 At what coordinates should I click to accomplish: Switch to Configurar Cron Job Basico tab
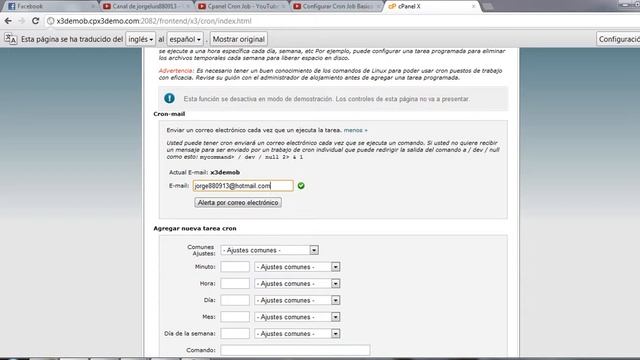point(336,6)
